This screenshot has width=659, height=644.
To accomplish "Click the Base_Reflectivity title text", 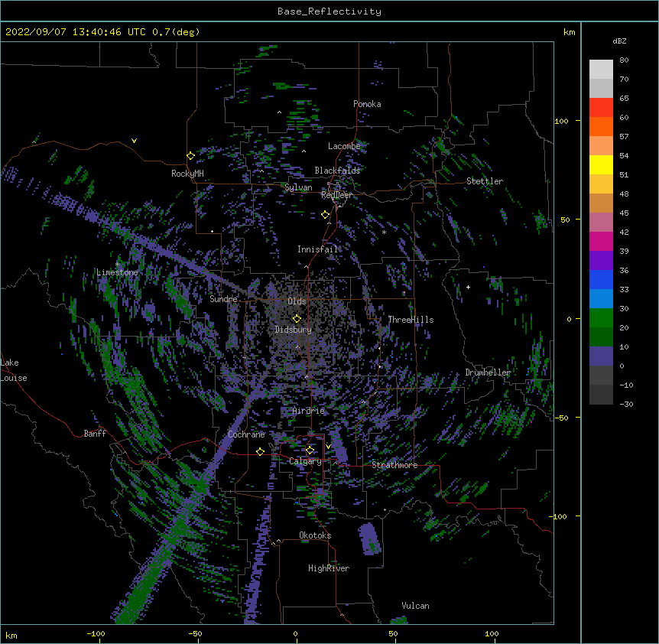I will click(329, 11).
